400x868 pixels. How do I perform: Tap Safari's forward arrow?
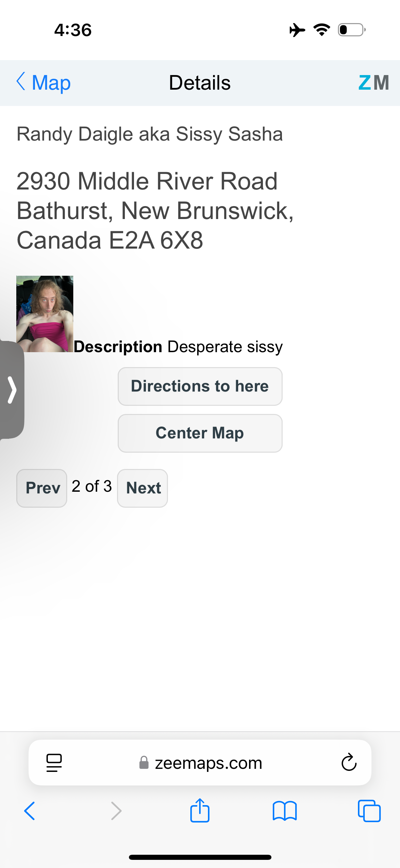[116, 811]
